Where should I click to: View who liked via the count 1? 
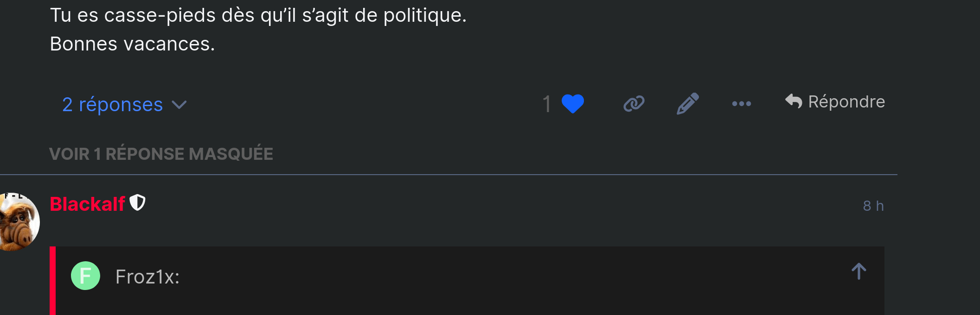(x=547, y=104)
